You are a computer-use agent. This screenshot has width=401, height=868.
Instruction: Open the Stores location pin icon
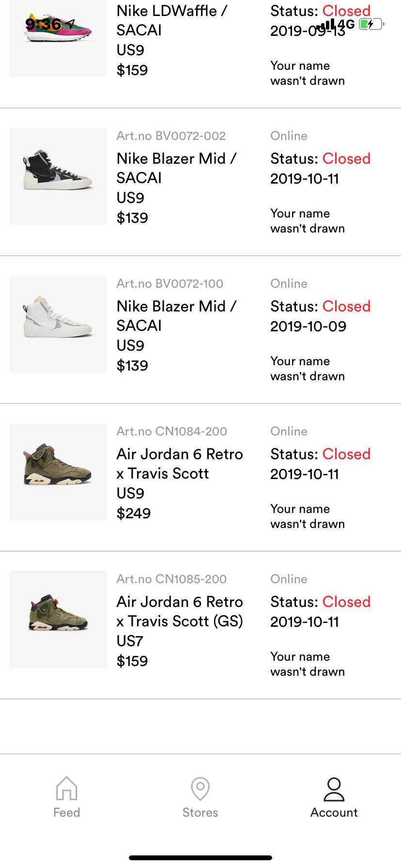point(200,789)
